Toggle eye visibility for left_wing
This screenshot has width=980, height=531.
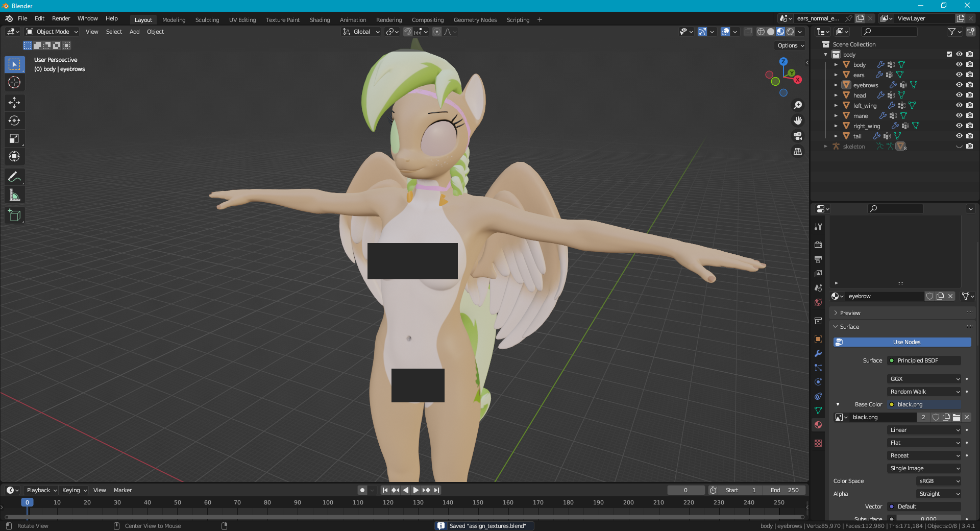[x=959, y=105]
